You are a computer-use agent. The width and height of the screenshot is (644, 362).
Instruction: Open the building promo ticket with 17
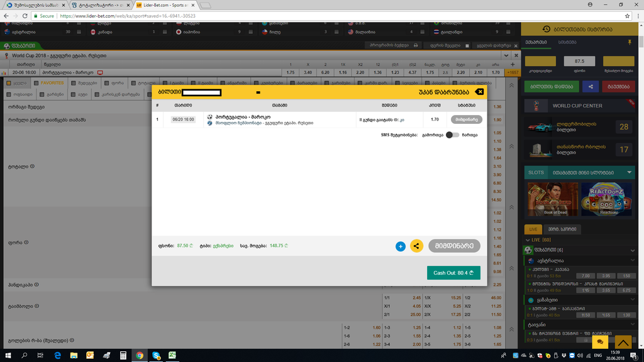(579, 150)
